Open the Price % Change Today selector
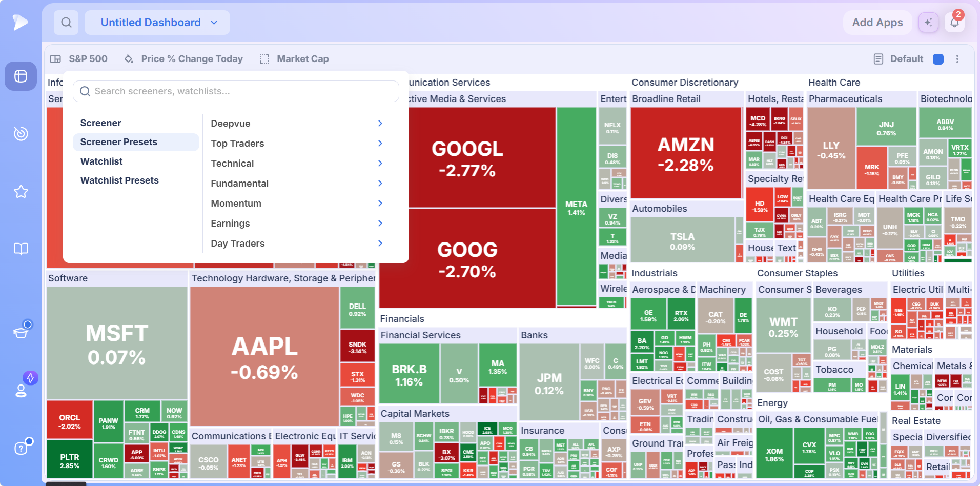 183,59
